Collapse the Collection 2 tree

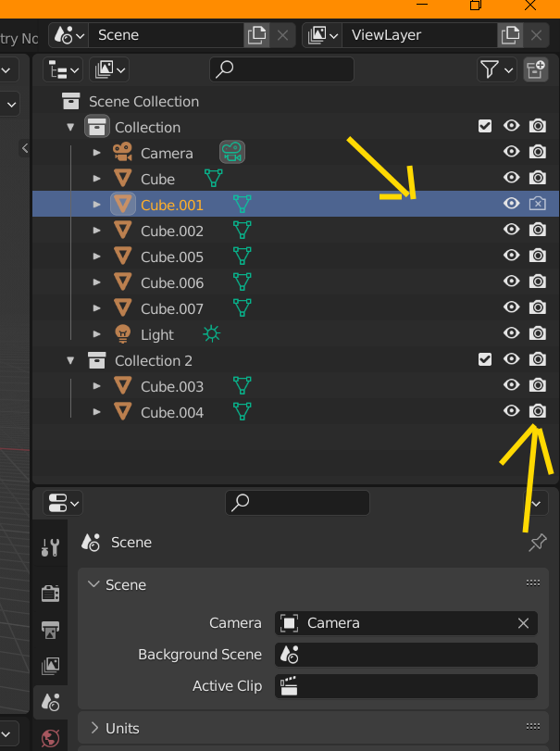pyautogui.click(x=71, y=360)
